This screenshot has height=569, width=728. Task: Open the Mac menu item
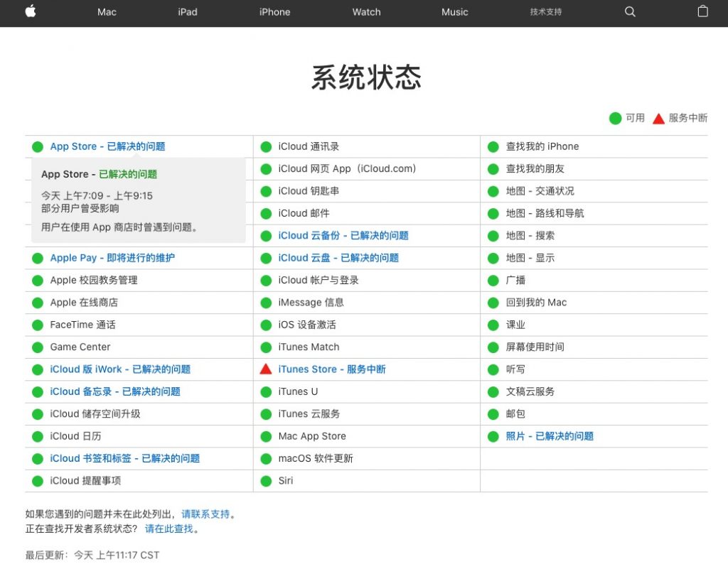click(x=107, y=12)
